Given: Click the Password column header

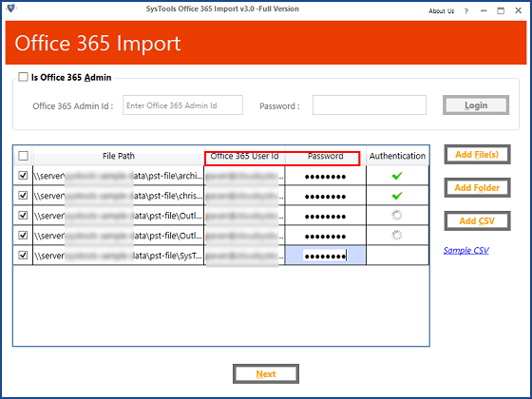Looking at the screenshot, I should (x=325, y=156).
